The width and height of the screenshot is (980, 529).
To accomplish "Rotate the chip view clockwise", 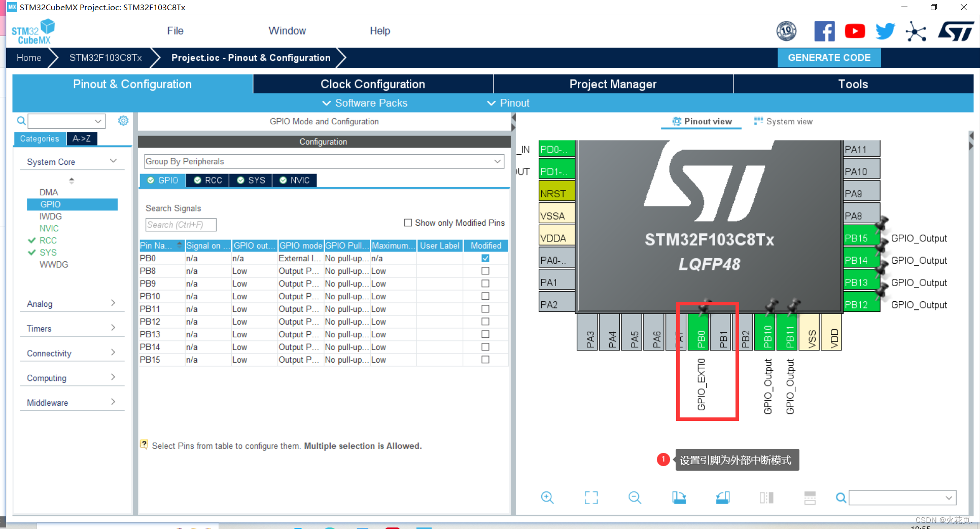I will pyautogui.click(x=679, y=498).
